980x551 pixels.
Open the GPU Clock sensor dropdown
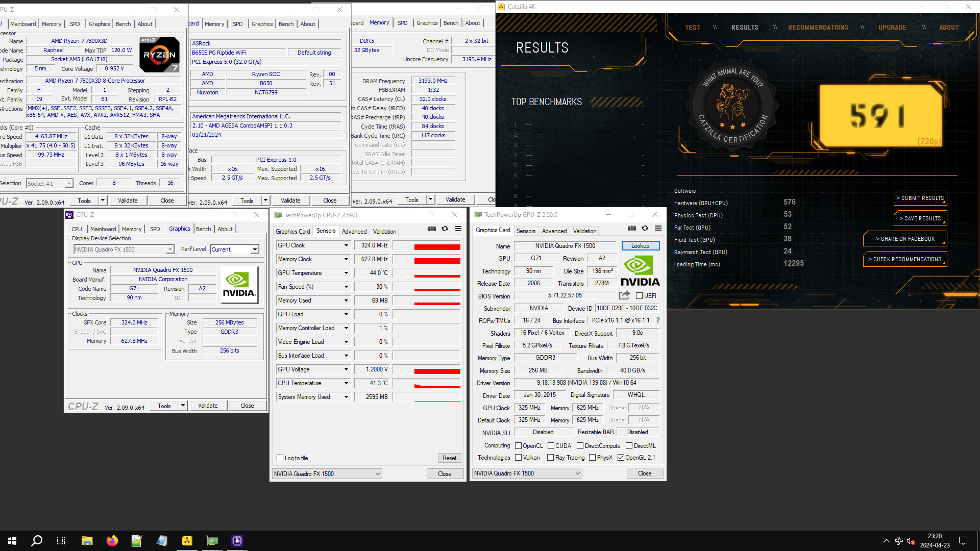point(346,245)
